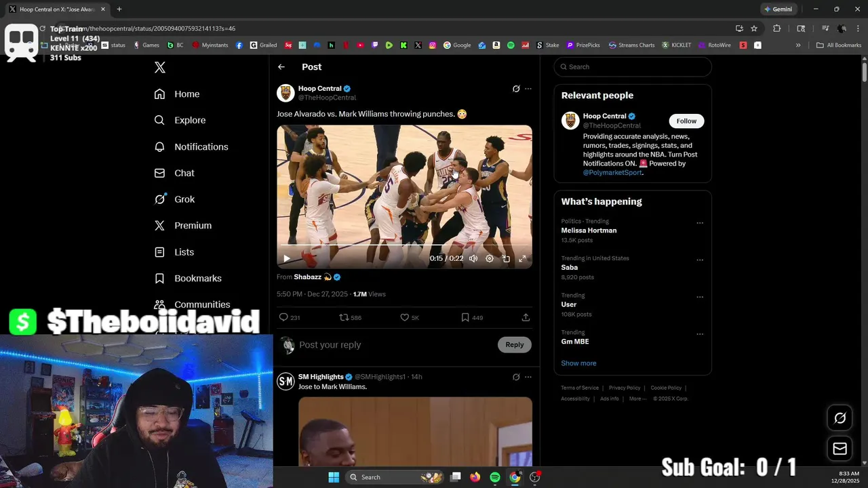Image resolution: width=868 pixels, height=488 pixels.
Task: Play the video in the post
Action: (287, 258)
